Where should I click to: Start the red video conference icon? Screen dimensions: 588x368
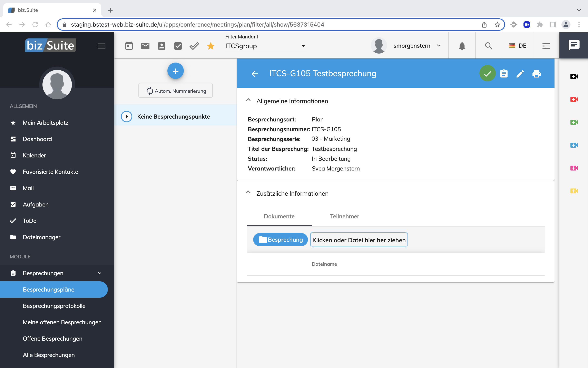(x=574, y=99)
